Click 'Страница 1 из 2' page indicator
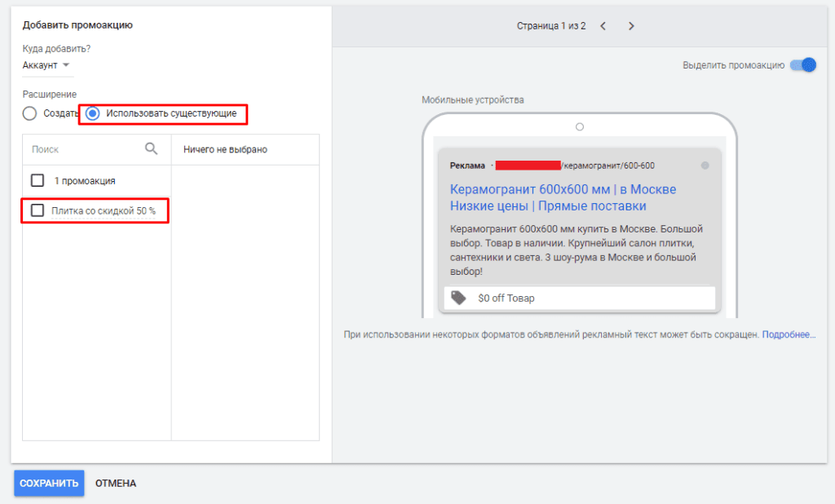 (551, 25)
